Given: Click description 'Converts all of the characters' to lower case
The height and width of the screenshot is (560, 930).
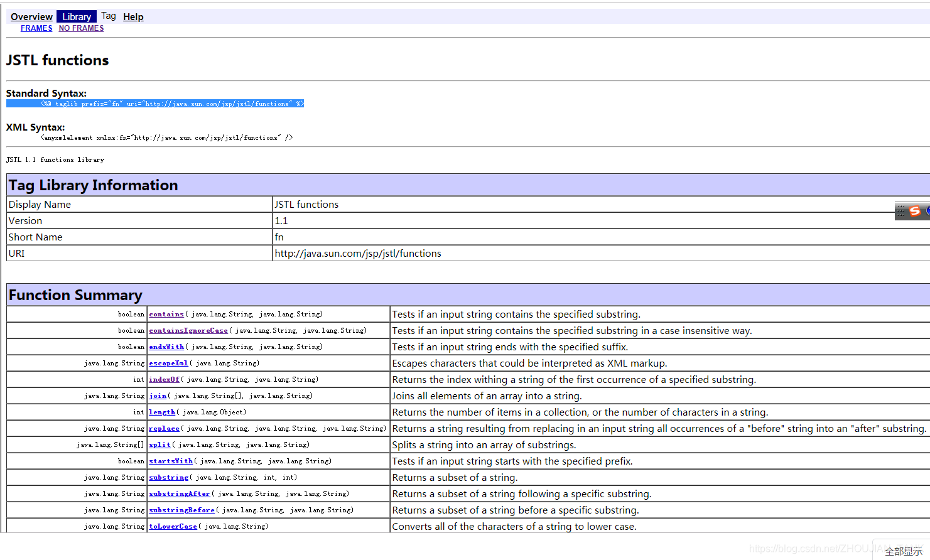Looking at the screenshot, I should [514, 526].
